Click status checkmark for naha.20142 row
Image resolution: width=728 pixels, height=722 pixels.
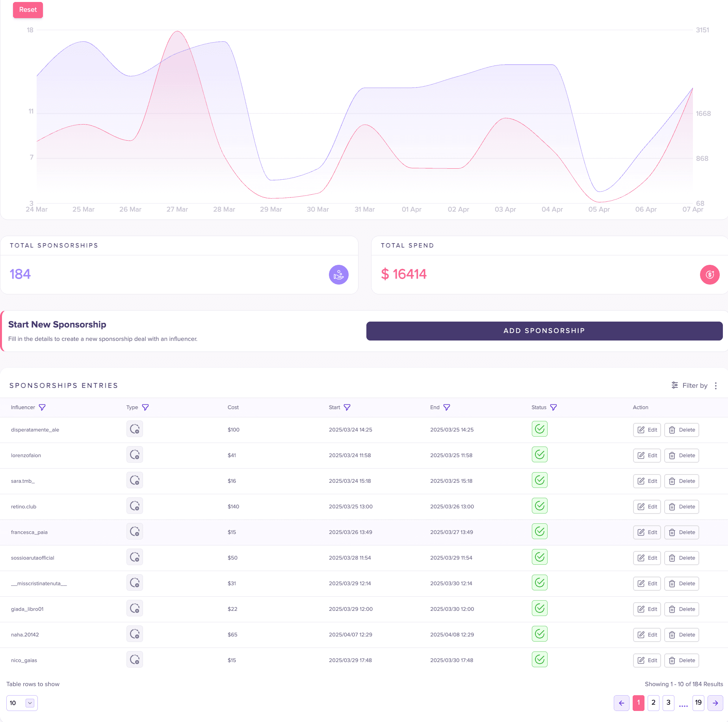[540, 634]
